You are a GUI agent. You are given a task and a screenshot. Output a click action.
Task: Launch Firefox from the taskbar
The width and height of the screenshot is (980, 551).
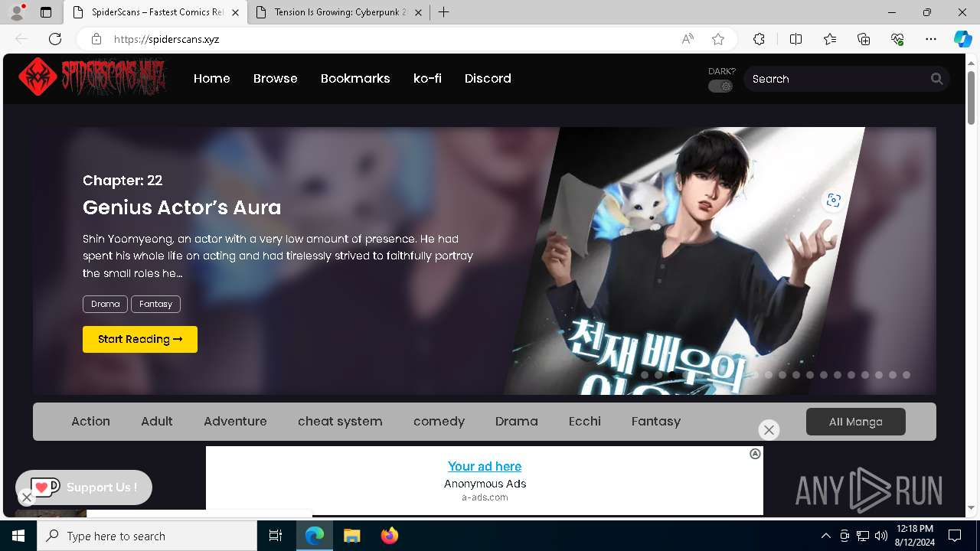coord(390,536)
